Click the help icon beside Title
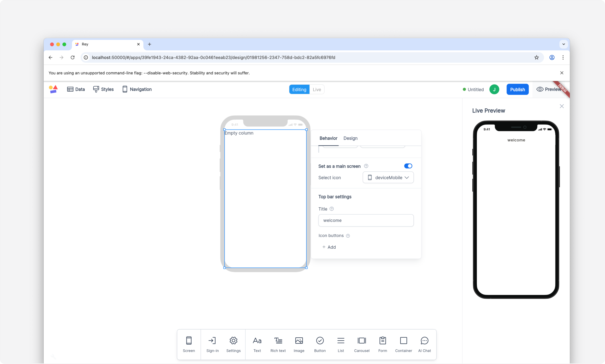The width and height of the screenshot is (605, 364). pyautogui.click(x=332, y=209)
